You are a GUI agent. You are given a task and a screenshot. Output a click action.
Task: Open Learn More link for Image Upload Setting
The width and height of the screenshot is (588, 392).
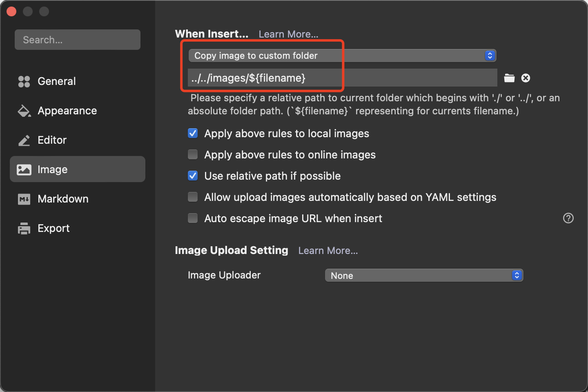tap(328, 251)
